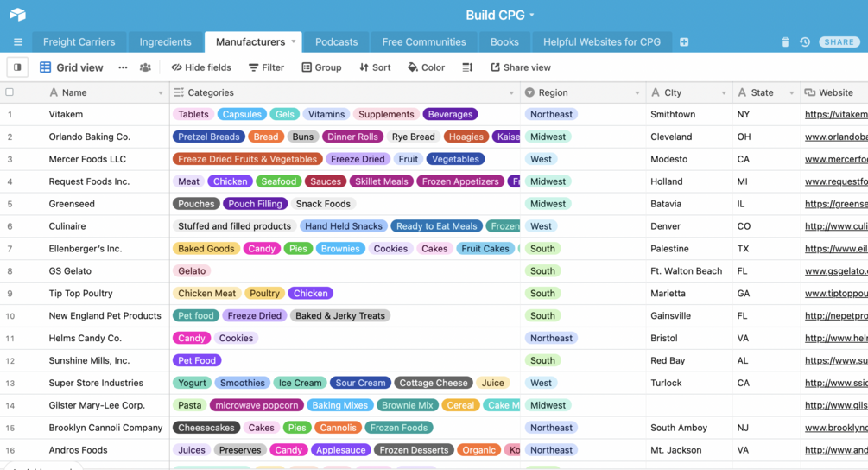Click the Hide fields button
The image size is (868, 470).
201,67
